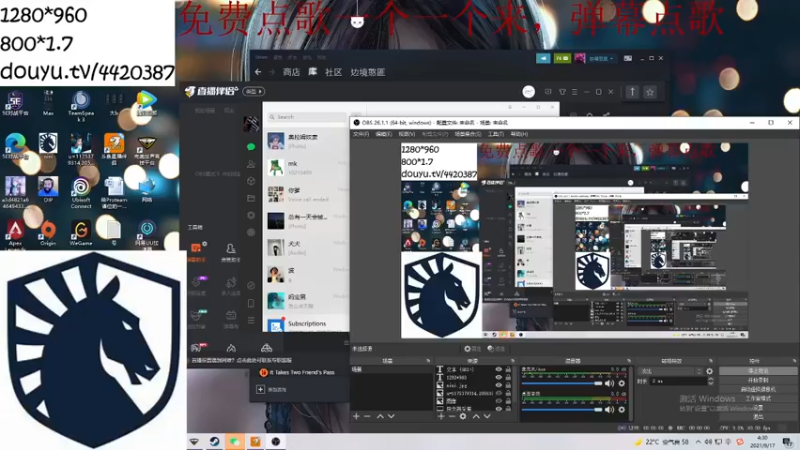Open OBS 帮助(H) menu
The height and width of the screenshot is (450, 800).
[x=519, y=134]
